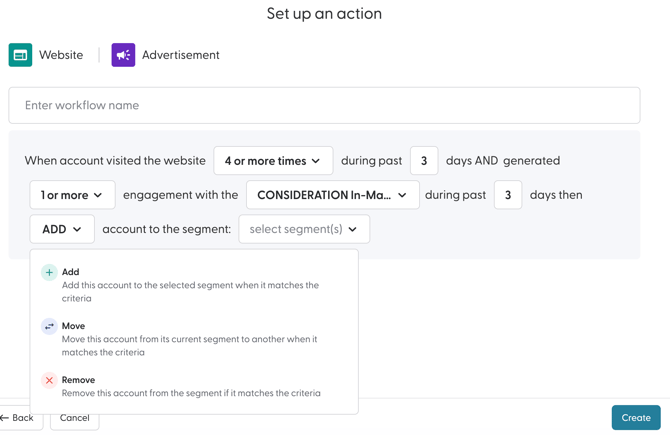Open the CONSIDERATION In-Ma... campaign dropdown
Viewport: 670px width, 435px height.
(x=332, y=195)
